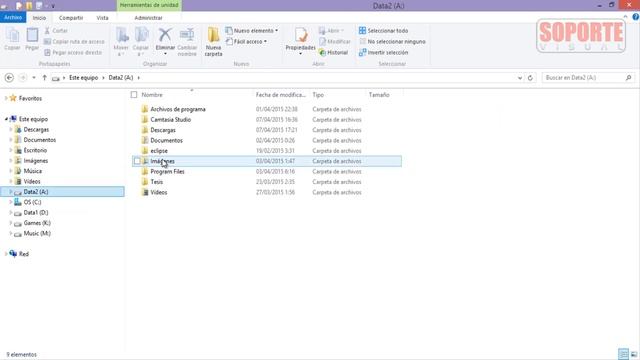Open the Nuevo elemento dropdown

tap(252, 31)
